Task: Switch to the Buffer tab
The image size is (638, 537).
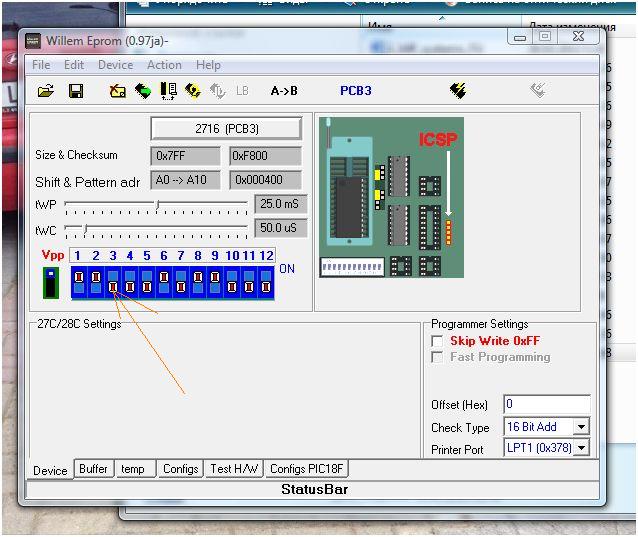Action: point(93,469)
